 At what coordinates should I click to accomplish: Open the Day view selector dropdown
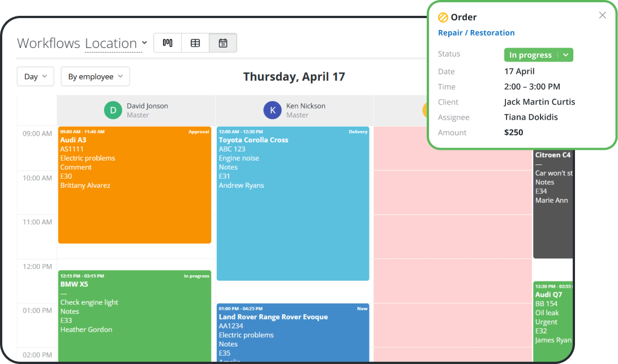[x=35, y=76]
